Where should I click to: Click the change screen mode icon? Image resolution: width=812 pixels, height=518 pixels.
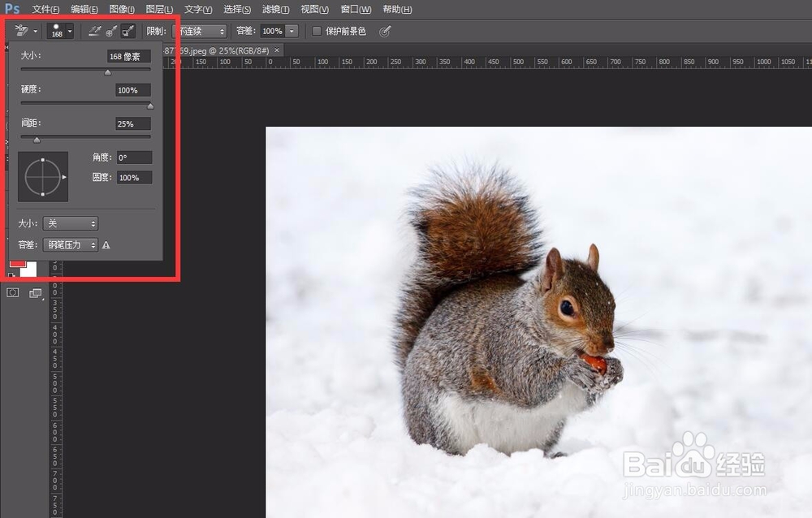coord(35,294)
